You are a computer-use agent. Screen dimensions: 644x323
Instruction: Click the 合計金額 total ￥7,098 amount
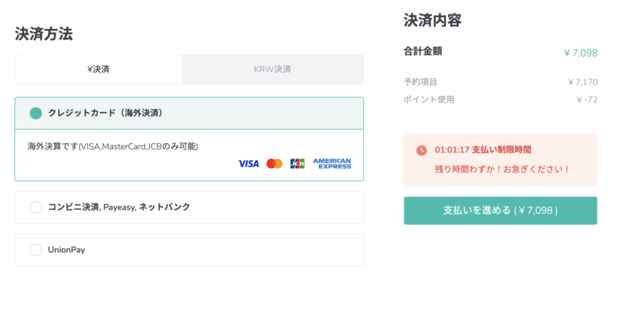[580, 53]
